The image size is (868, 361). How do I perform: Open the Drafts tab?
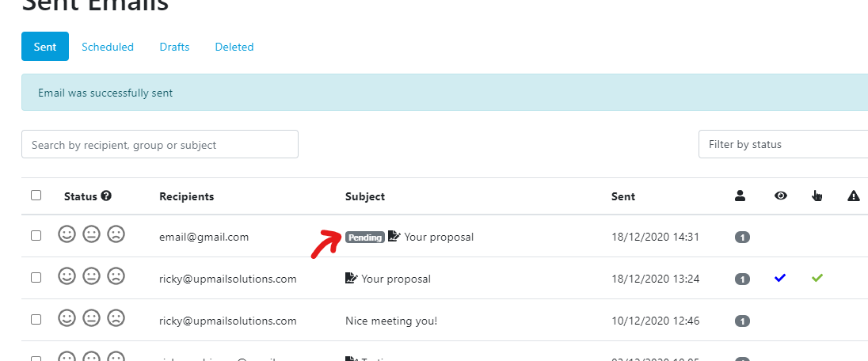(x=174, y=47)
